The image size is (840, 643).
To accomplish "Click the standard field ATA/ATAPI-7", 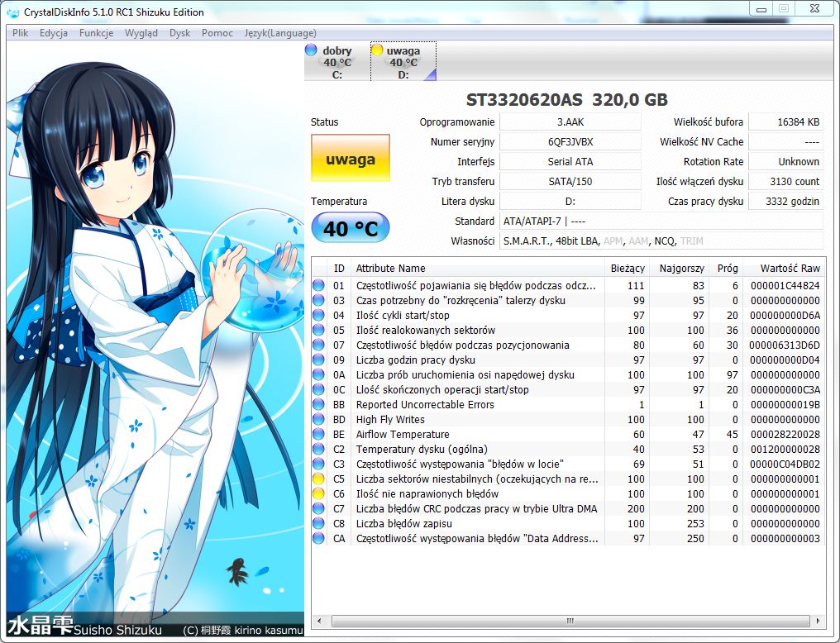I will coord(661,221).
